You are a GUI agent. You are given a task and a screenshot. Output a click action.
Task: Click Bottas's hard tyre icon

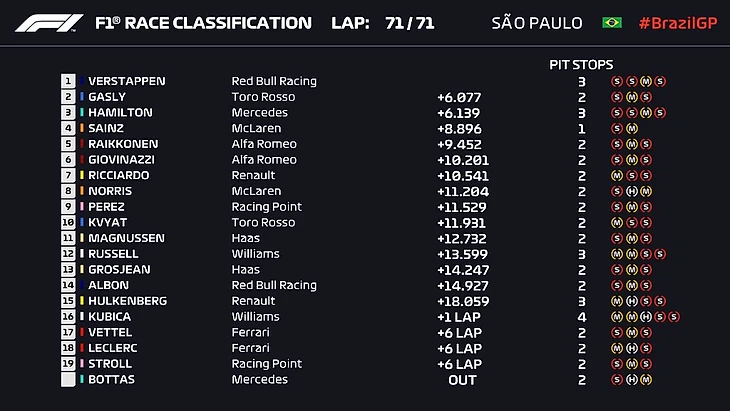tap(631, 380)
